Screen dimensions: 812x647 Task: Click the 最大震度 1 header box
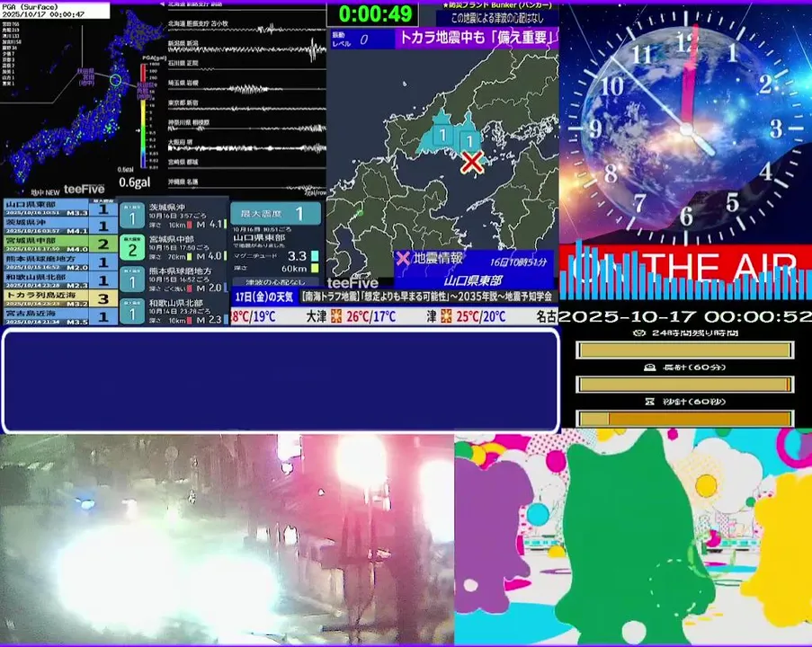(275, 214)
